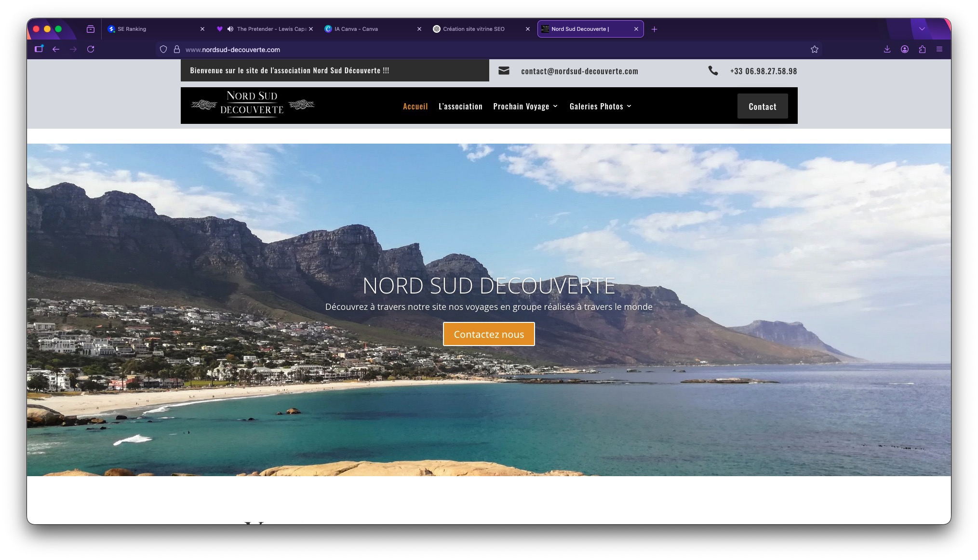Open the extensions puzzle icon

[x=922, y=49]
